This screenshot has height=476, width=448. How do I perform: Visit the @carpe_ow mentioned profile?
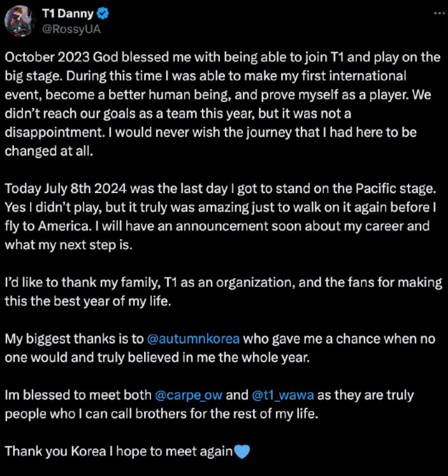tap(189, 395)
